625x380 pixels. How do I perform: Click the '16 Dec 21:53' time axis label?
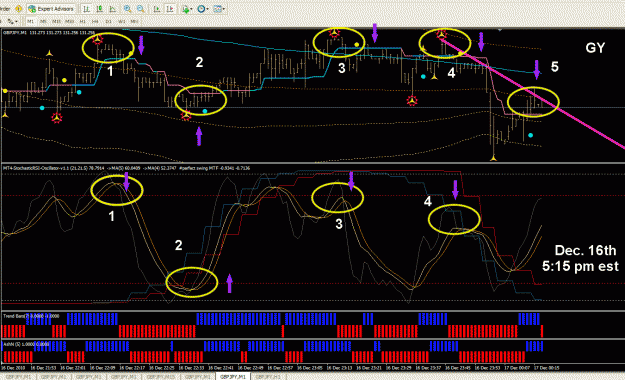tap(43, 368)
